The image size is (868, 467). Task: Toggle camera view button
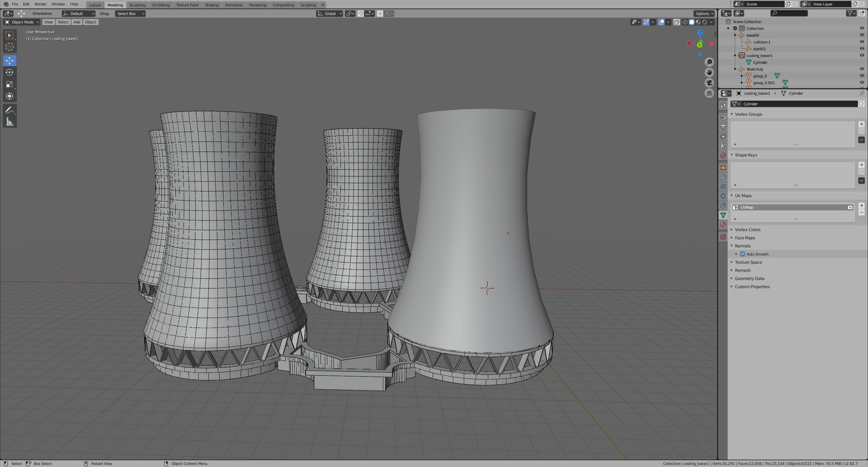coord(709,83)
